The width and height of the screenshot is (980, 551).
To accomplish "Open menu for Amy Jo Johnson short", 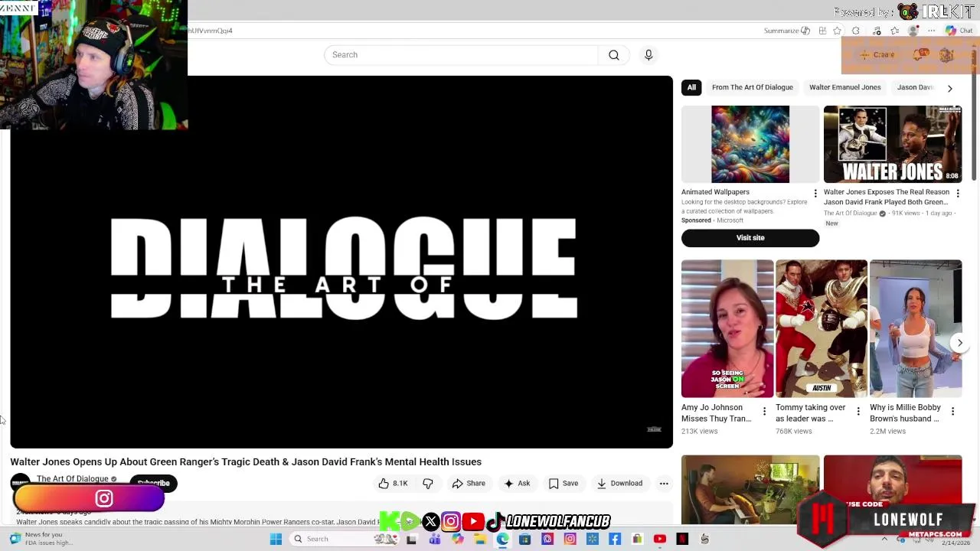I will pyautogui.click(x=764, y=412).
